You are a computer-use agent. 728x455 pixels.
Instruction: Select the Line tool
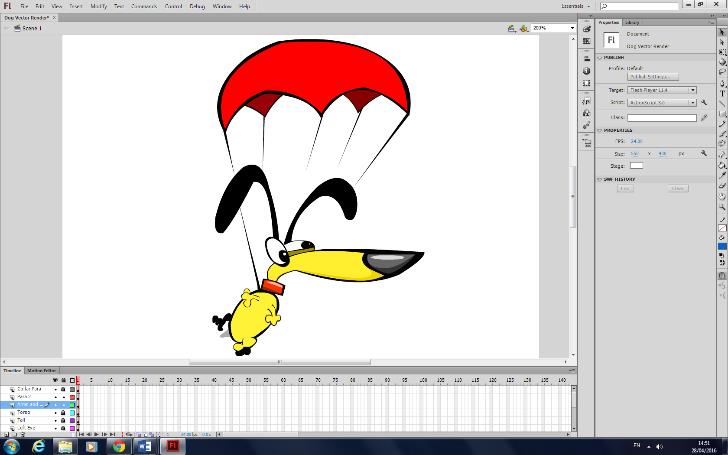722,104
